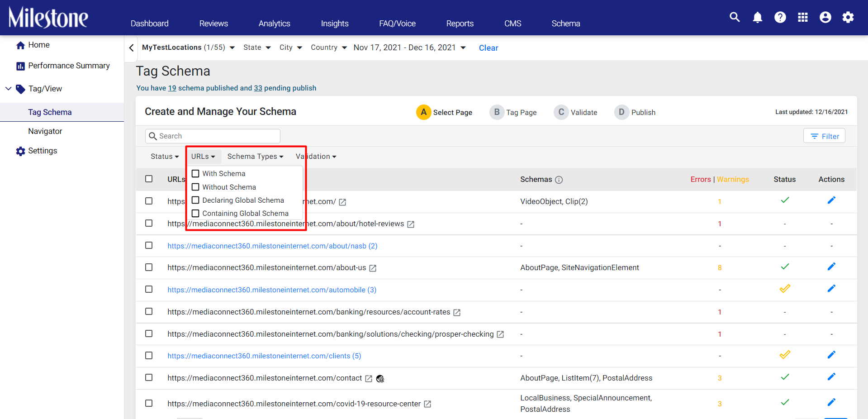Screen dimensions: 868x419
Task: Open the State dropdown
Action: click(x=257, y=48)
